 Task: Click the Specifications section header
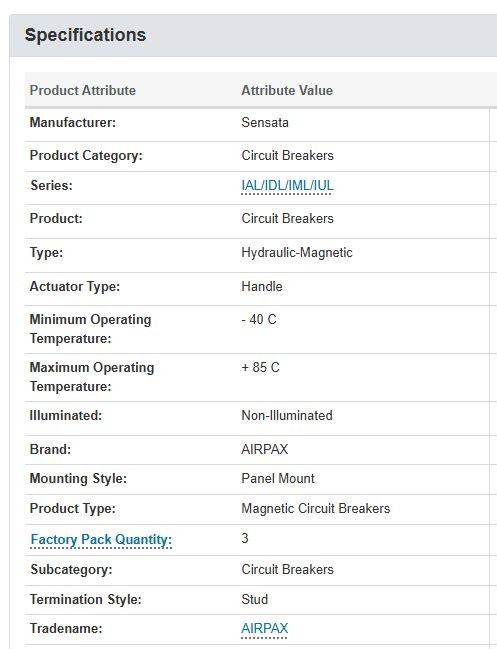85,35
